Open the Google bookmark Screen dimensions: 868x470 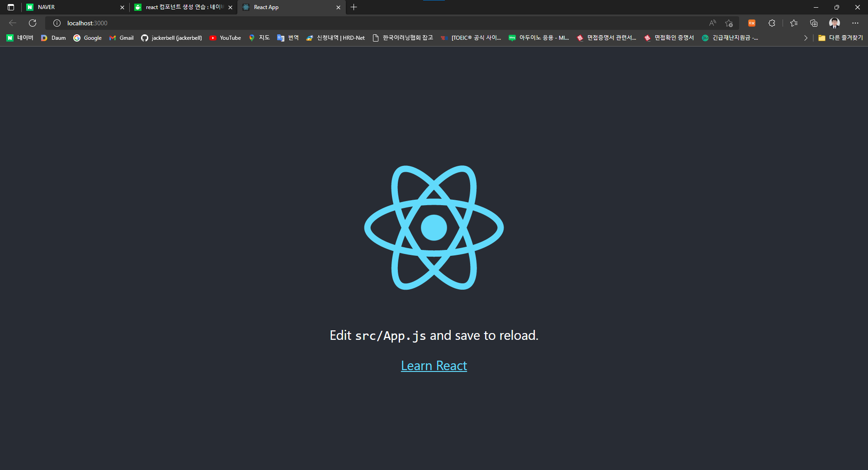tap(88, 38)
